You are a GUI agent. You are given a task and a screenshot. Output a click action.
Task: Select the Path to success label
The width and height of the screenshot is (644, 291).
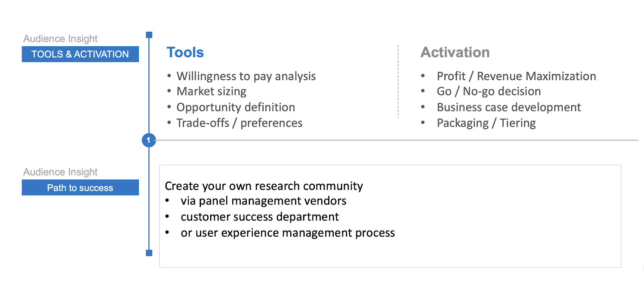tap(80, 188)
